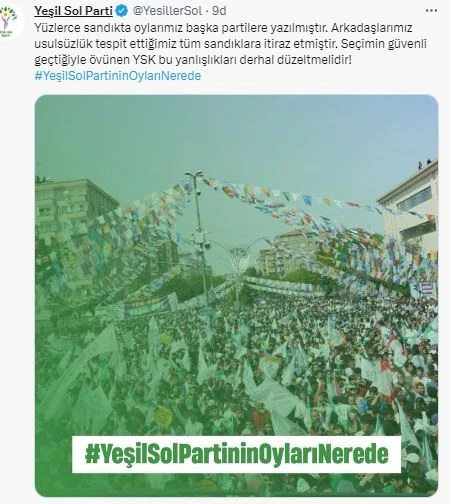The image size is (450, 504).
Task: Select tweet line beginning "geçtiğiyle övünen YSK"
Action: click(x=193, y=60)
